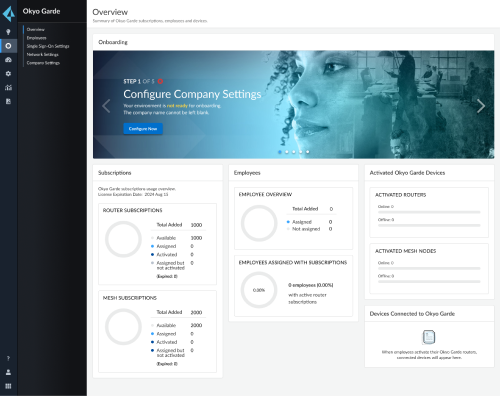Select the first carousel dot
The image size is (500, 396).
click(x=280, y=152)
